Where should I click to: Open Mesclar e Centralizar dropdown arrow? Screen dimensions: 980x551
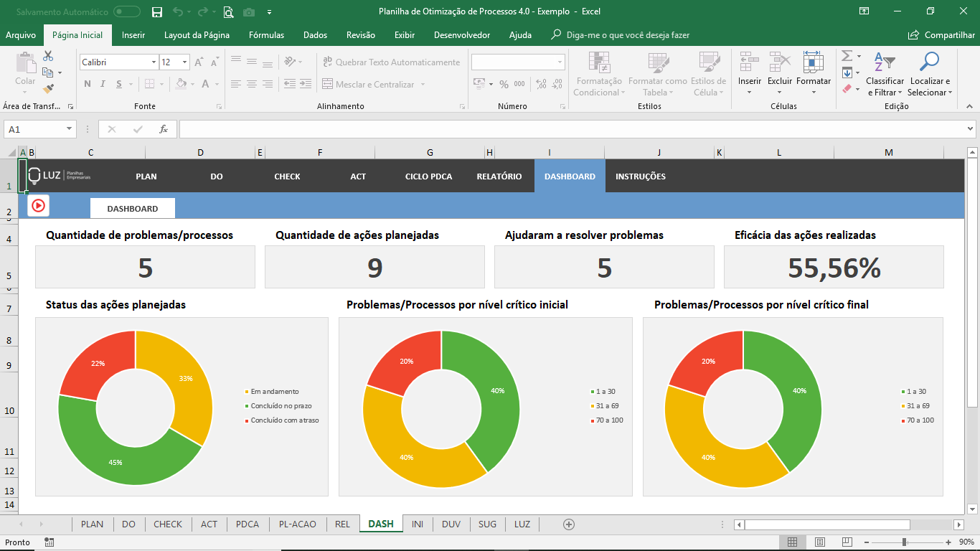423,84
